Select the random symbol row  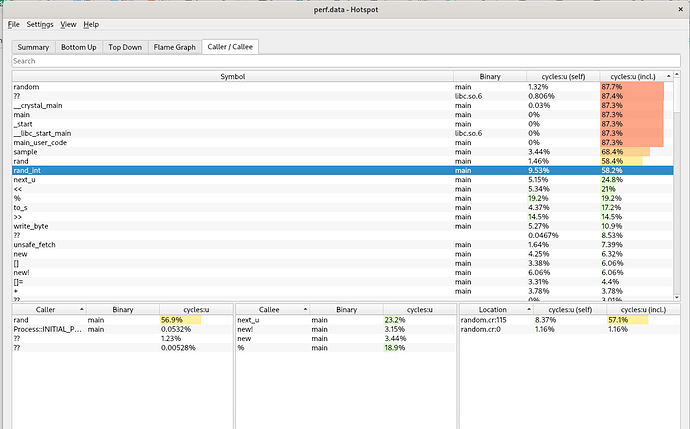[x=343, y=87]
